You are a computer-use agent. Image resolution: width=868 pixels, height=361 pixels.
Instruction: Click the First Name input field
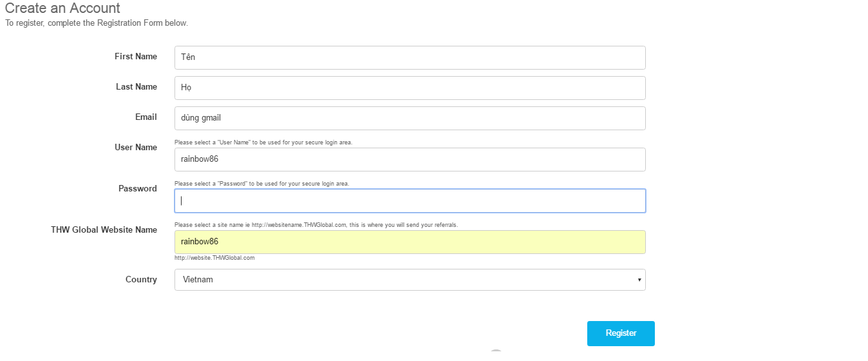410,57
